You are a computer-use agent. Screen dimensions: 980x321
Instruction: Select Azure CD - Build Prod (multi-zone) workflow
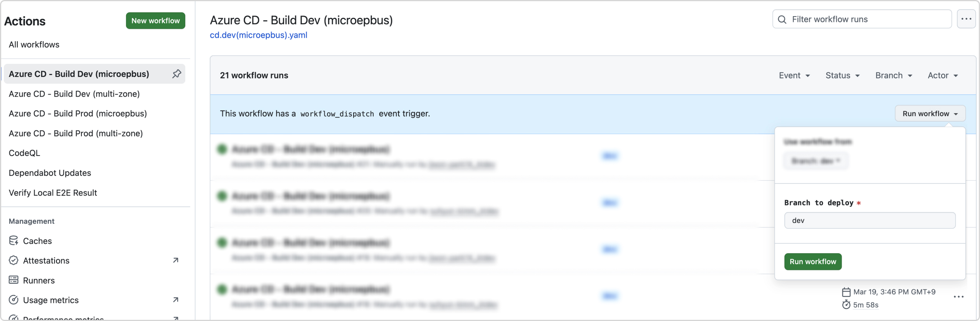pos(76,133)
